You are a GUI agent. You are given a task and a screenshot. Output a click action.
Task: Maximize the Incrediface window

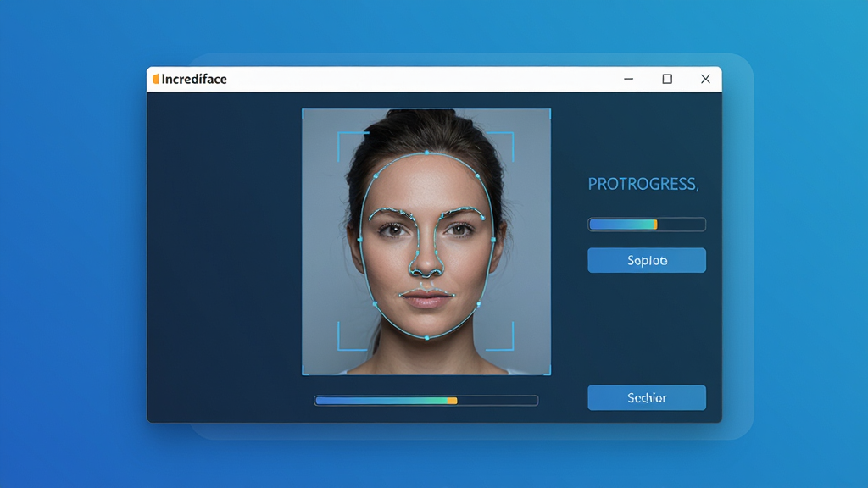[667, 79]
